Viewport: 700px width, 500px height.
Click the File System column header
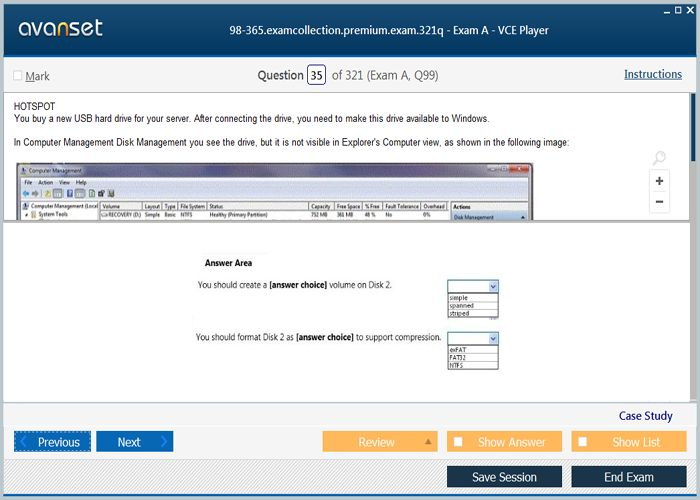point(192,206)
